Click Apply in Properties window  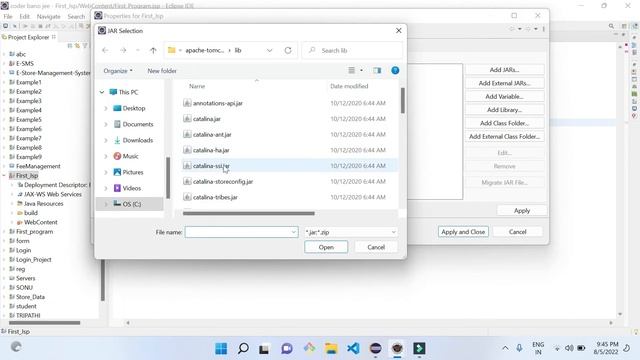click(522, 211)
